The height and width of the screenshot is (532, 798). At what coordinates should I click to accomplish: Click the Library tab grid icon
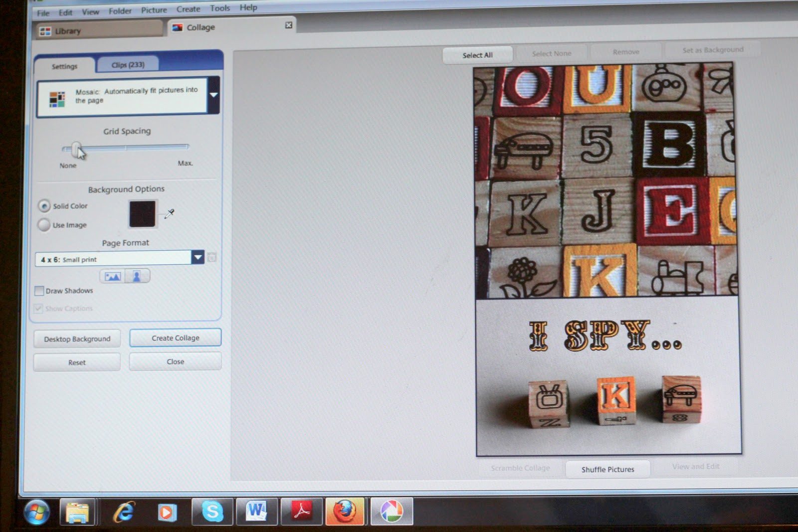[45, 32]
